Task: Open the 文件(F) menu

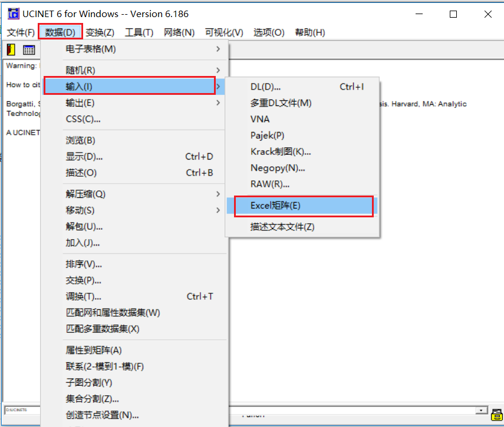Action: [x=21, y=32]
